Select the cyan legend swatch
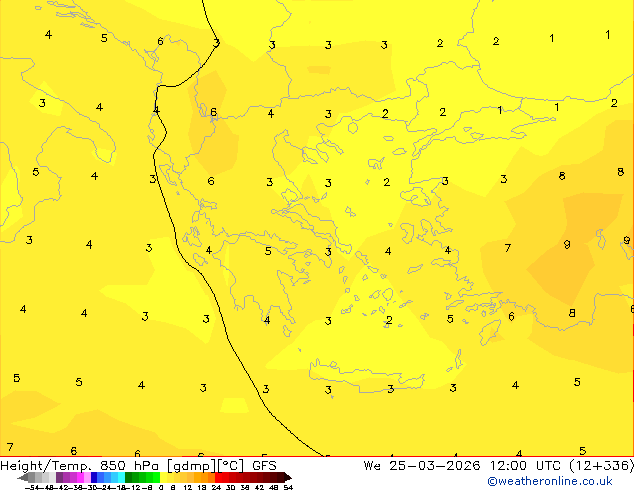Image resolution: width=634 pixels, height=490 pixels. click(x=121, y=477)
